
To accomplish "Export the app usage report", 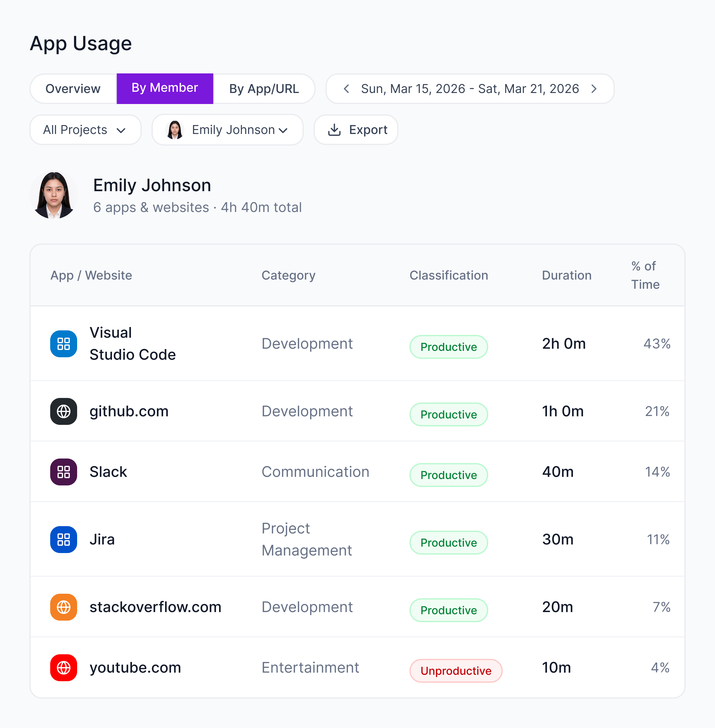I will click(356, 130).
